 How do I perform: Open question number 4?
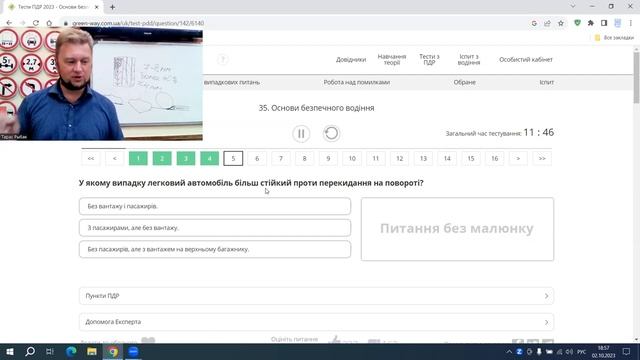pyautogui.click(x=209, y=158)
